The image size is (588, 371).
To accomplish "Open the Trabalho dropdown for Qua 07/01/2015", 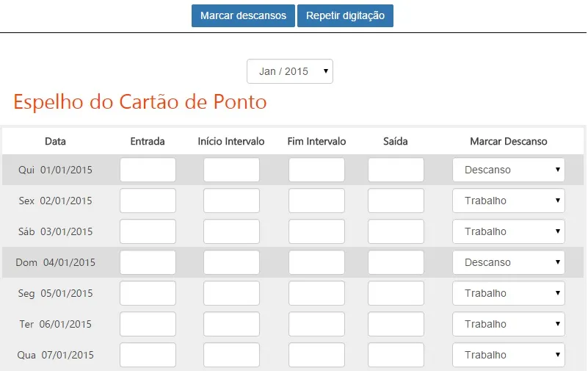I will point(509,355).
